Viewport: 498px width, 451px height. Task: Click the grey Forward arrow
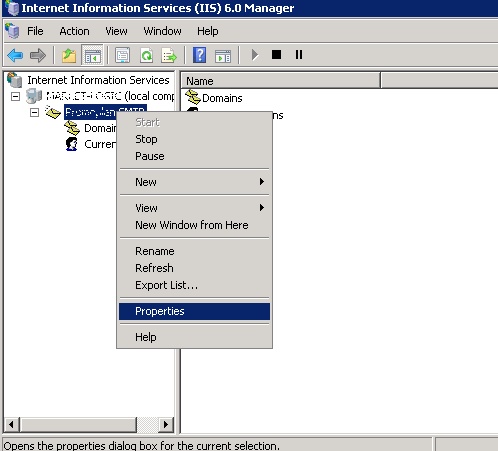(x=38, y=55)
